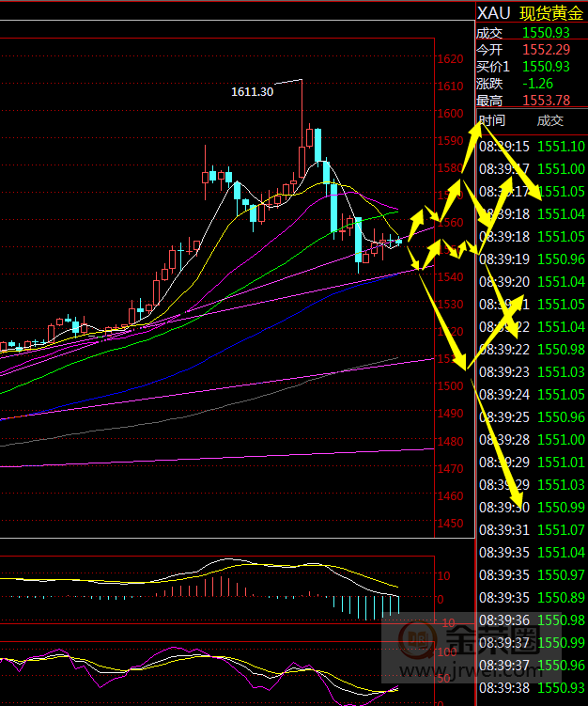588x706 pixels.
Task: Click the 时间 column header
Action: [491, 120]
